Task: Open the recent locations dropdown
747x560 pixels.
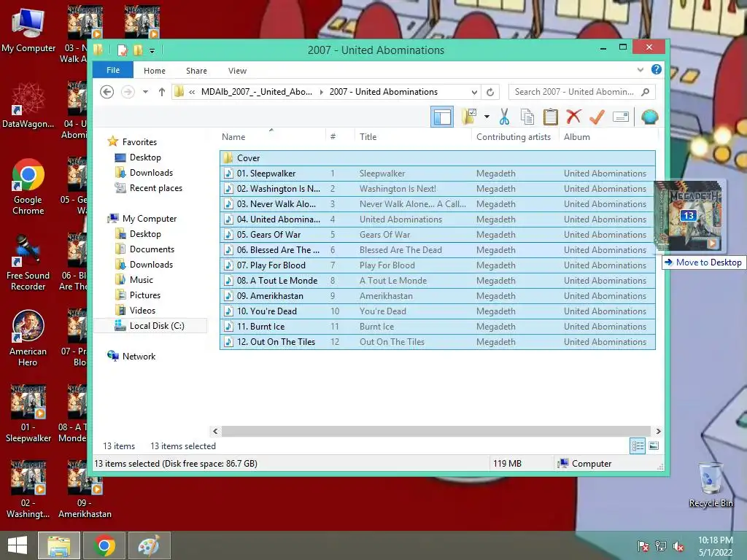Action: [x=145, y=91]
